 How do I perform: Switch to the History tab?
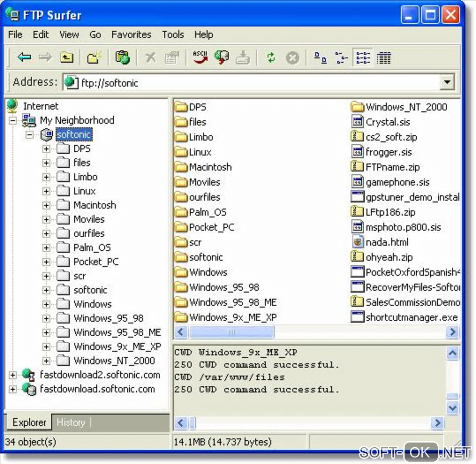point(71,422)
